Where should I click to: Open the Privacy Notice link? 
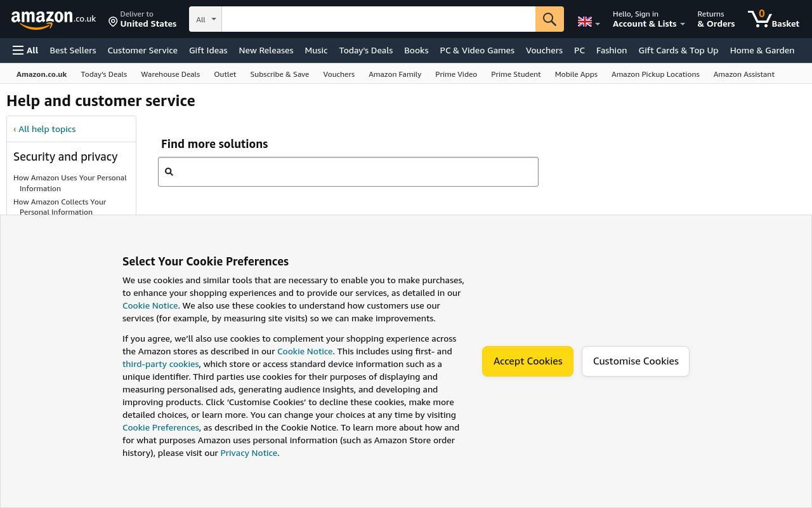(249, 453)
